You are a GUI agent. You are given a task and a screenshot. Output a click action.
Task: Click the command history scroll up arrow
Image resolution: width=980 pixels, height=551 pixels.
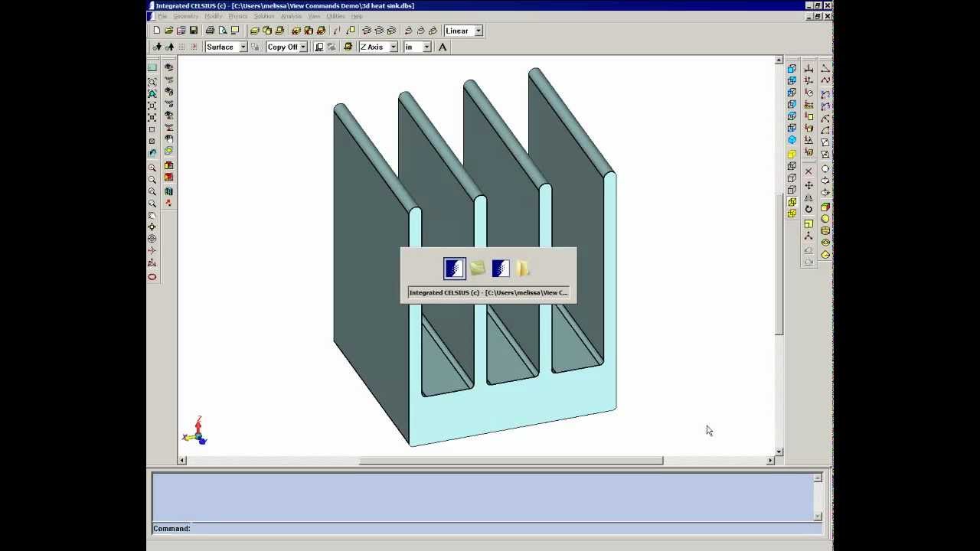pos(818,478)
